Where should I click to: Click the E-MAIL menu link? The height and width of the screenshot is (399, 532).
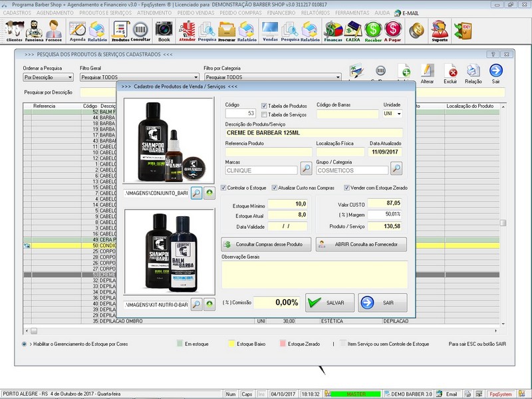(406, 13)
